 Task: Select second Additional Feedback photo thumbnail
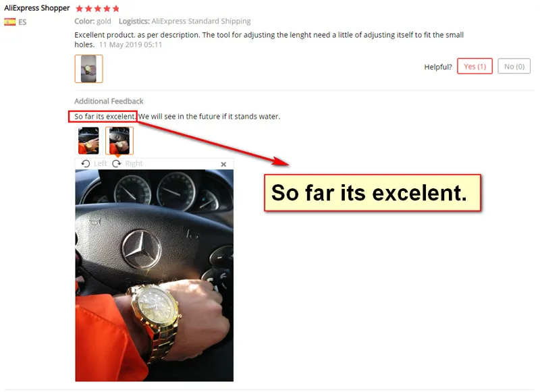pos(119,140)
